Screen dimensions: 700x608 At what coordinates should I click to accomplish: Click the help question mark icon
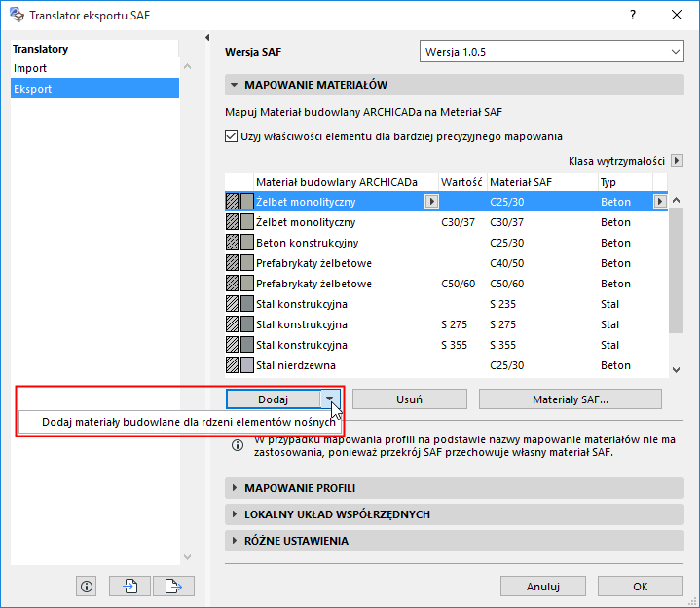coord(633,15)
